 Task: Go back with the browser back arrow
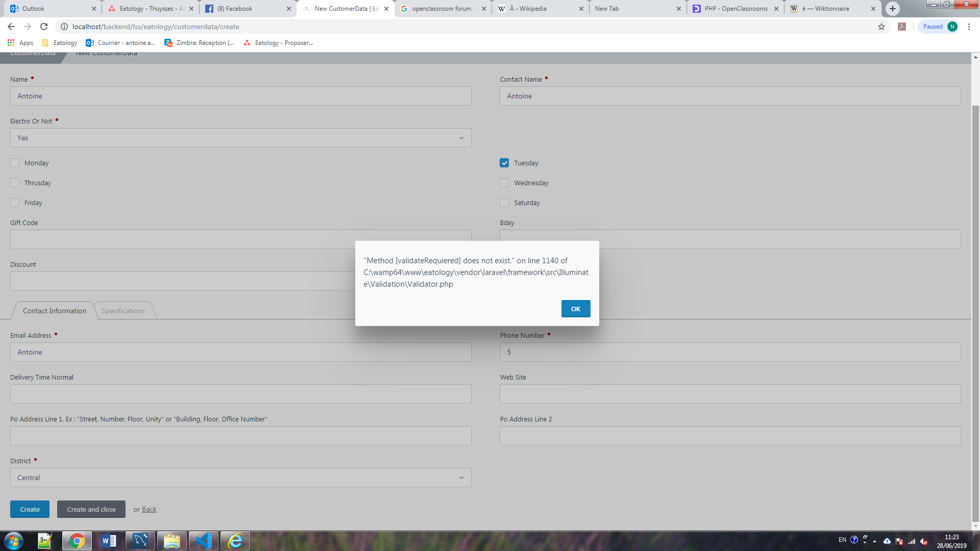coord(11,27)
